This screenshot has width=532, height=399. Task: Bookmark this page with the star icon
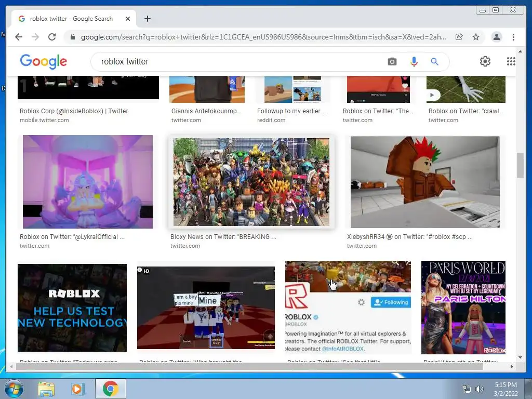coord(476,37)
